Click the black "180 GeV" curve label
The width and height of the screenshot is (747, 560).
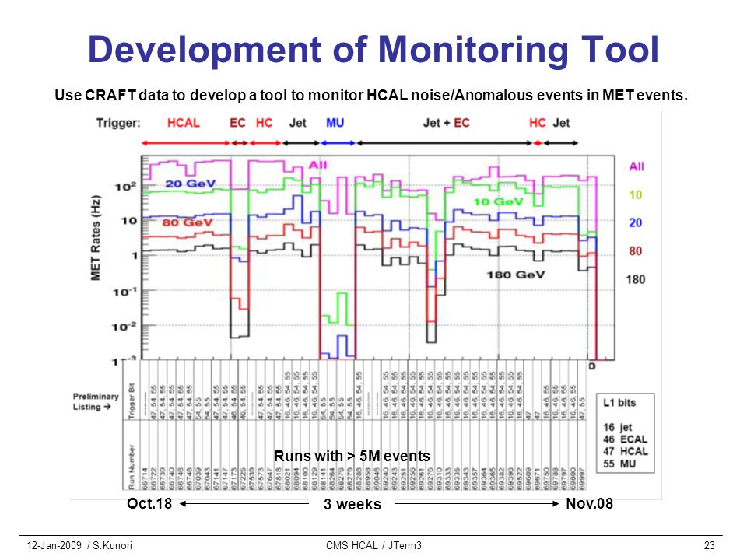(515, 275)
